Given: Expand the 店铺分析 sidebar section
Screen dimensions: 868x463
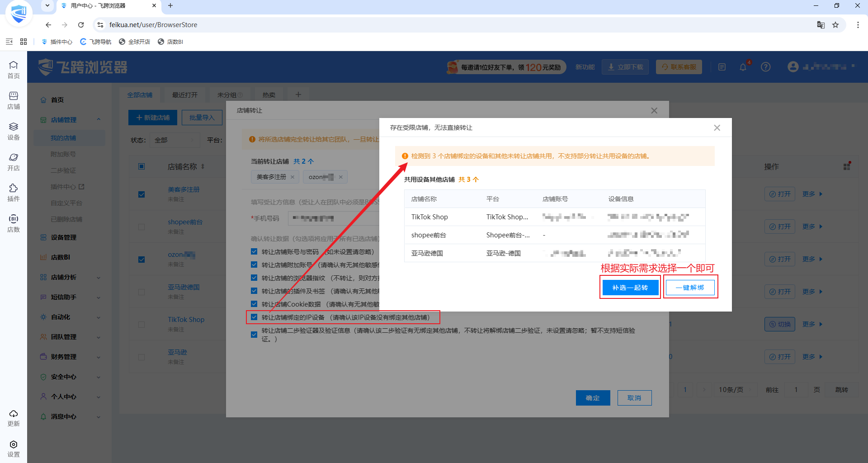Looking at the screenshot, I should 99,277.
